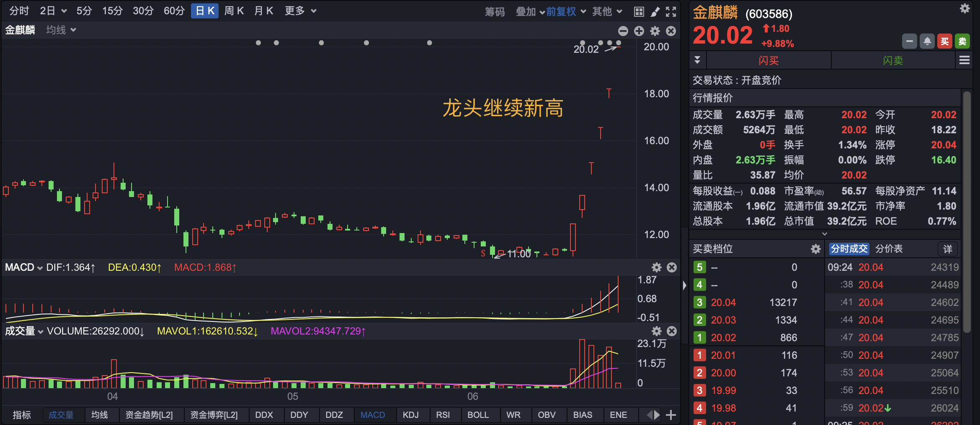The width and height of the screenshot is (980, 425).
Task: Click the right panel vertical scrollbar
Action: 967,212
